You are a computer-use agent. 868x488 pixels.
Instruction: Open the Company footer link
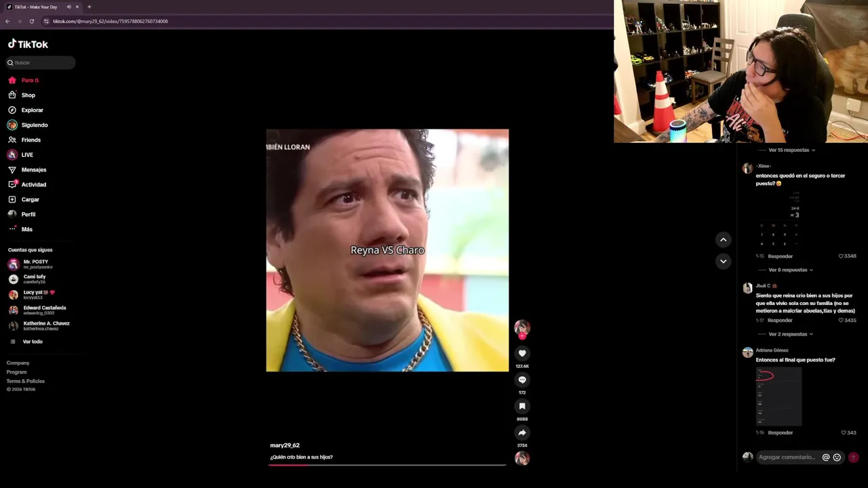[18, 363]
